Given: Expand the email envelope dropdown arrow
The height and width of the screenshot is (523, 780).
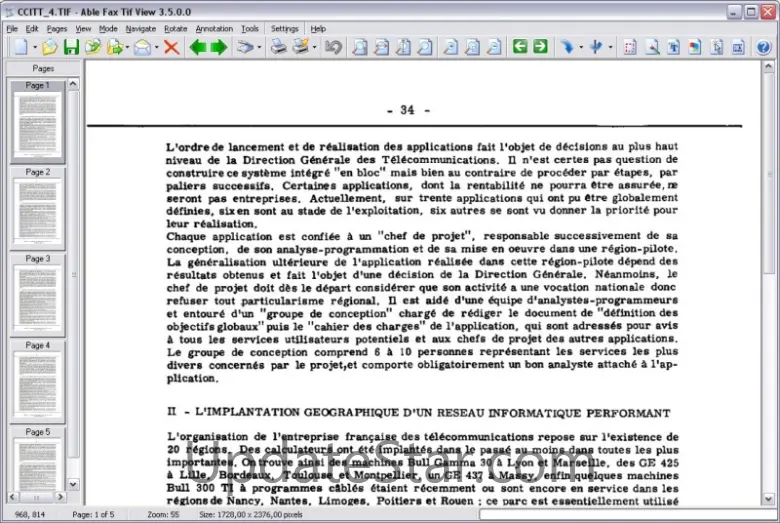Looking at the screenshot, I should 156,48.
